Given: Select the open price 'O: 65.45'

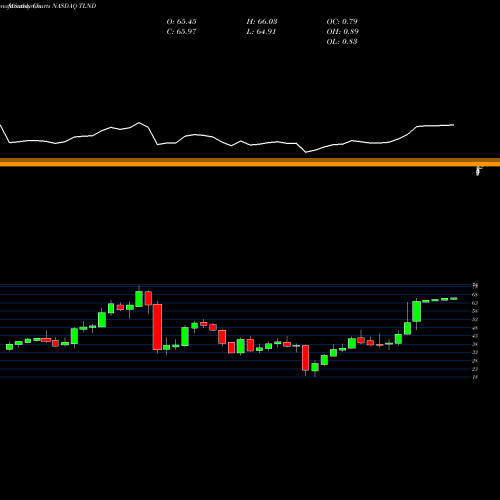Looking at the screenshot, I should 181,22.
